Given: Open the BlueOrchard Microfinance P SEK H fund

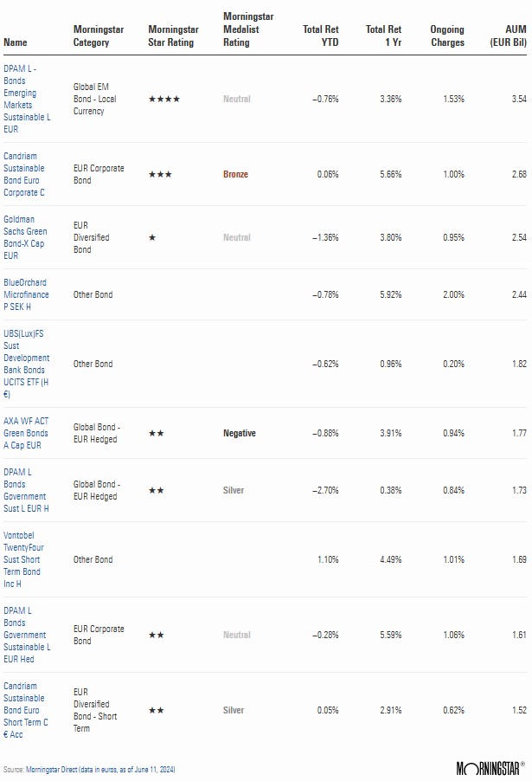Looking at the screenshot, I should click(26, 294).
